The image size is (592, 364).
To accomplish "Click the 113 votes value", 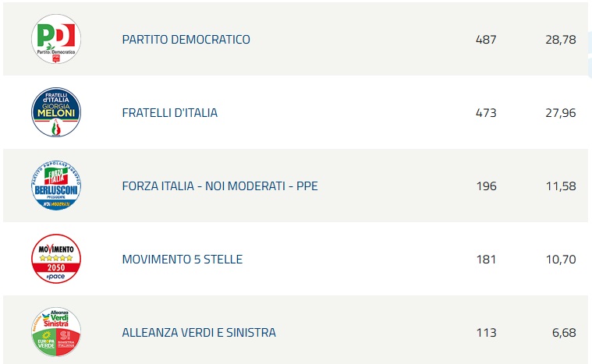I will click(x=485, y=333).
